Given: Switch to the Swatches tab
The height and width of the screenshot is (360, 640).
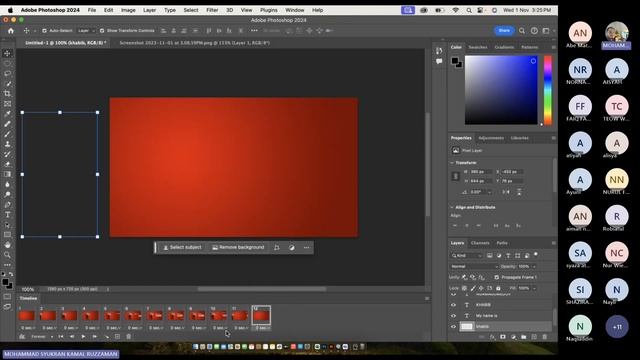Looking at the screenshot, I should pos(478,47).
